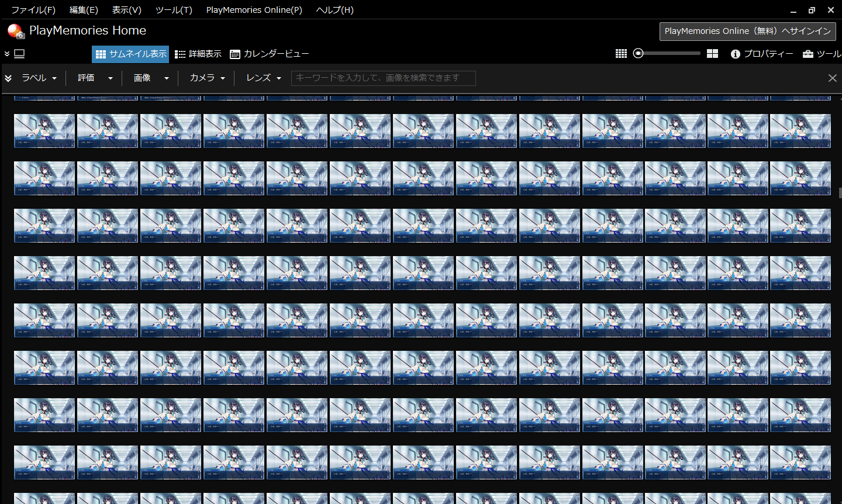Viewport: 842px width, 504px height.
Task: Close the filter search bar
Action: pyautogui.click(x=832, y=78)
